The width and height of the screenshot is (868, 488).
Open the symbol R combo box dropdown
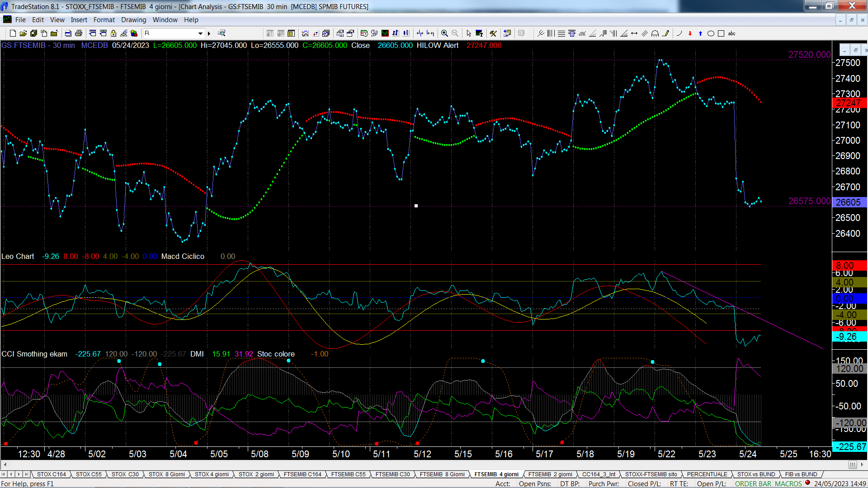coord(200,33)
